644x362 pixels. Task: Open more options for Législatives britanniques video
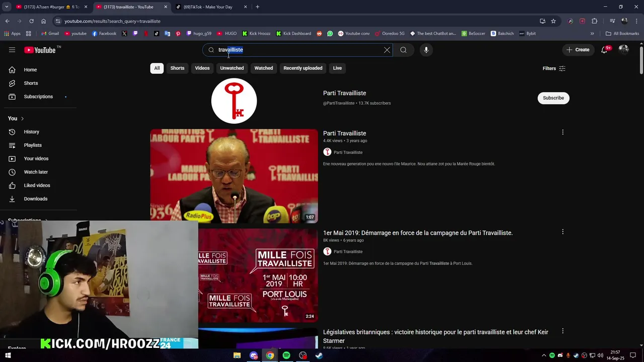[562, 331]
